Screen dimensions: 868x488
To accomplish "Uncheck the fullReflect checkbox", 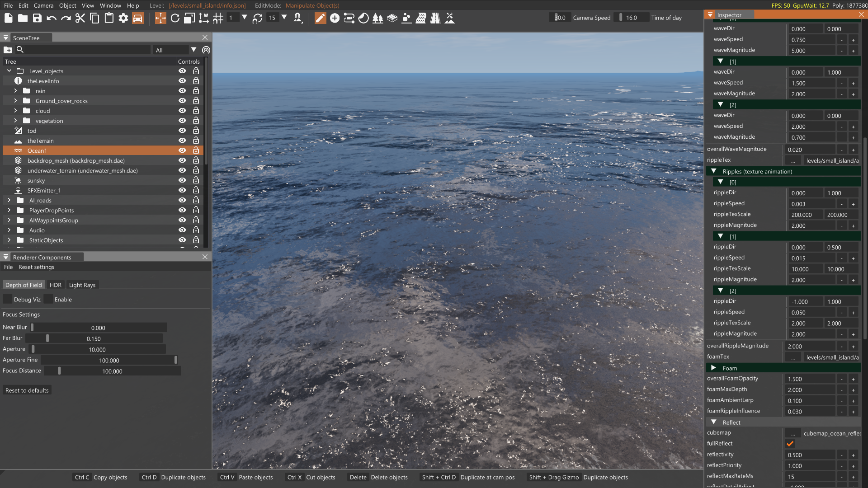I will click(790, 444).
